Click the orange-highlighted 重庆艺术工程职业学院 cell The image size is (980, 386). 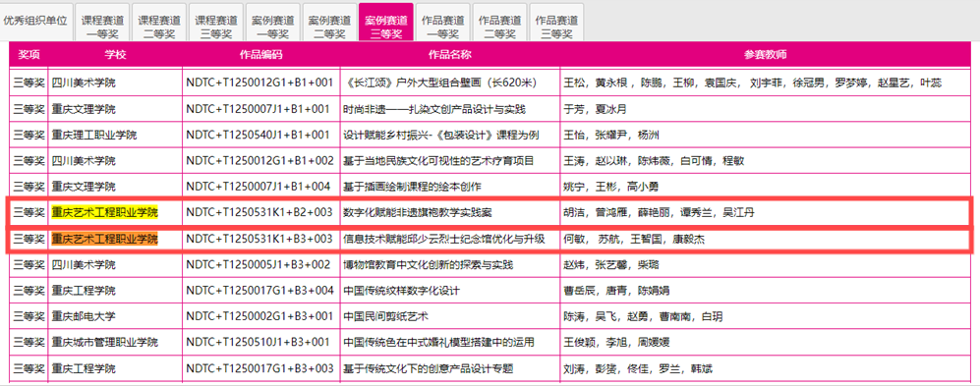click(x=104, y=239)
